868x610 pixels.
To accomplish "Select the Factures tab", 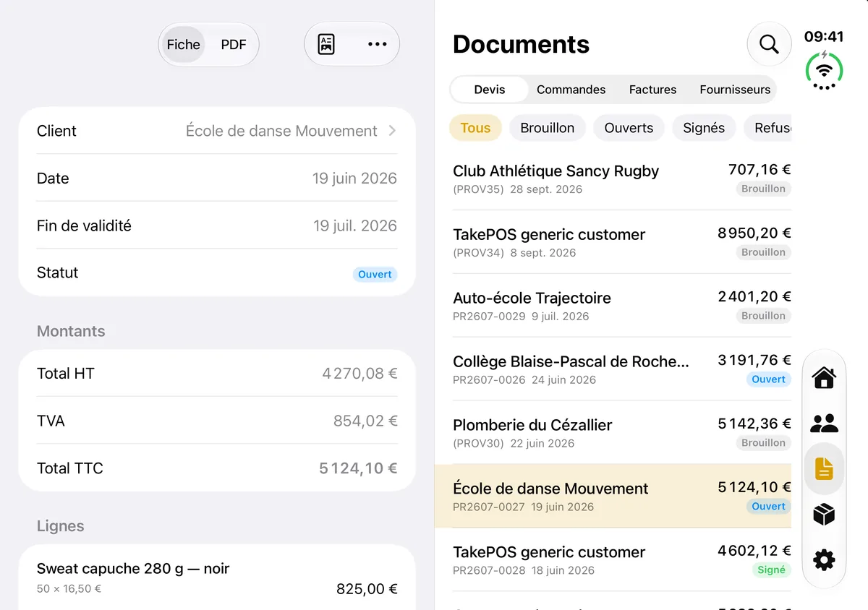I will (x=653, y=90).
